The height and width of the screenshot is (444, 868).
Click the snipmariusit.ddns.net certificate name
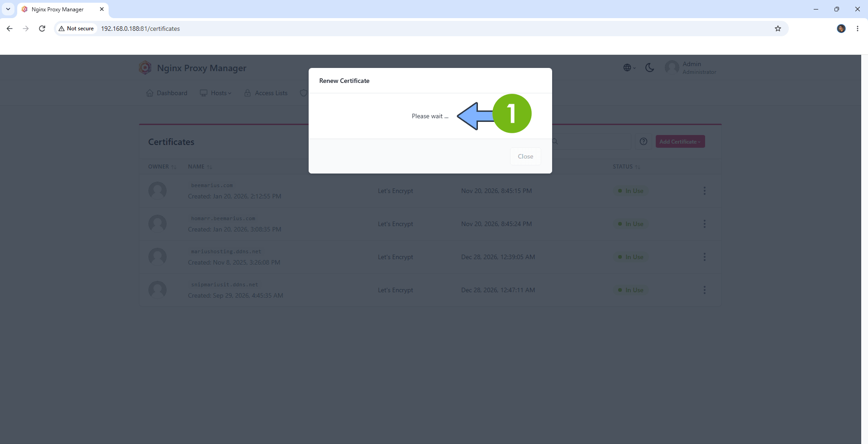tap(224, 285)
